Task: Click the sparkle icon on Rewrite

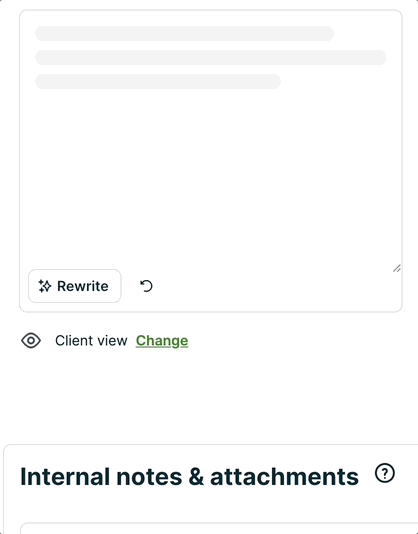Action: coord(45,286)
